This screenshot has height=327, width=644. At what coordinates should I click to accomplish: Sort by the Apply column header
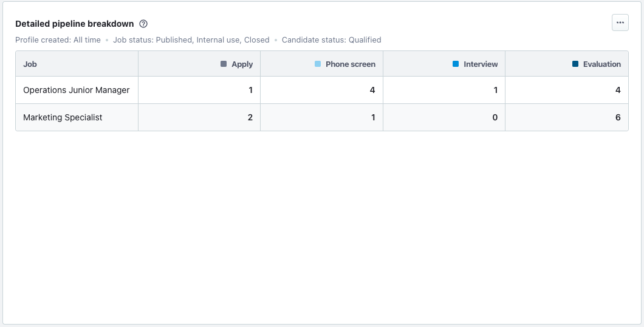(x=242, y=64)
